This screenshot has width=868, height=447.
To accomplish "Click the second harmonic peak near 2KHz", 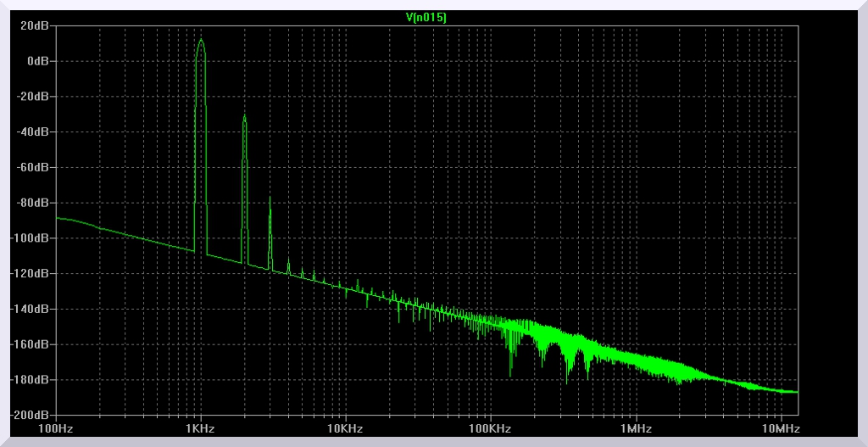I will click(244, 116).
